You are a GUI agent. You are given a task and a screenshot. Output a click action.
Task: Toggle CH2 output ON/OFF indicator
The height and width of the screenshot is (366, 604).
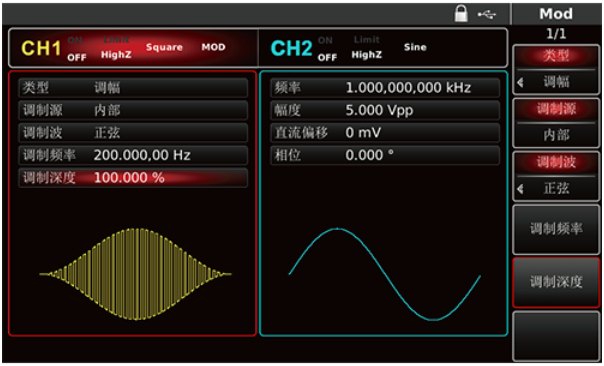pos(327,49)
